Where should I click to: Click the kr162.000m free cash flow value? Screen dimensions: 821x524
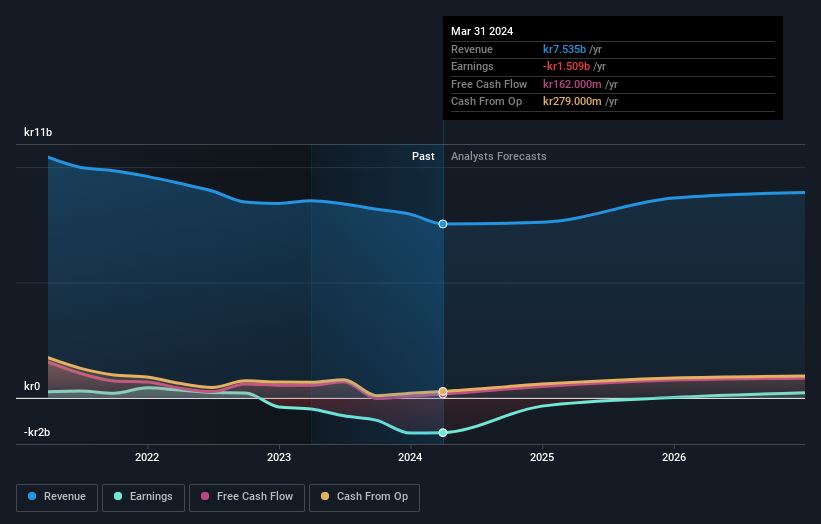coord(572,84)
